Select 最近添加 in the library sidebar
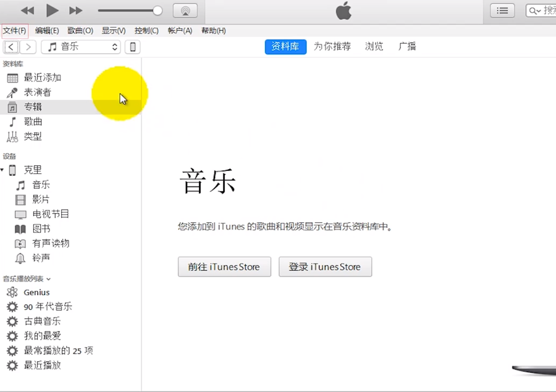 click(70, 78)
